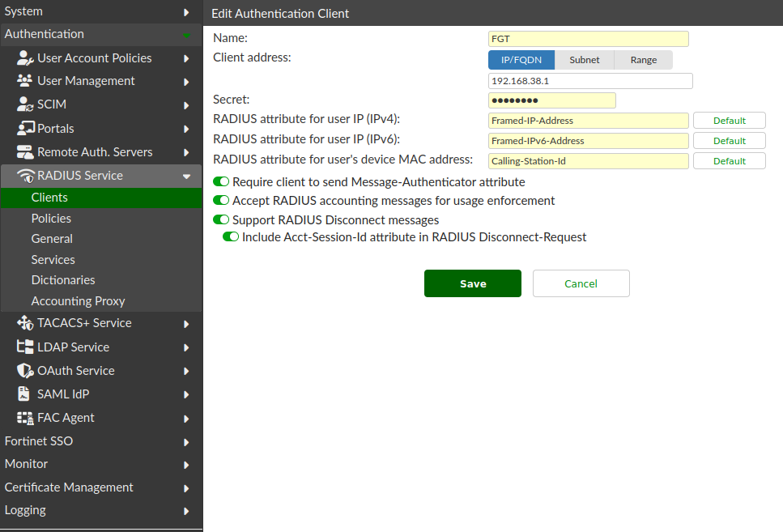Click Default next to Framed-IP-Address

(728, 120)
